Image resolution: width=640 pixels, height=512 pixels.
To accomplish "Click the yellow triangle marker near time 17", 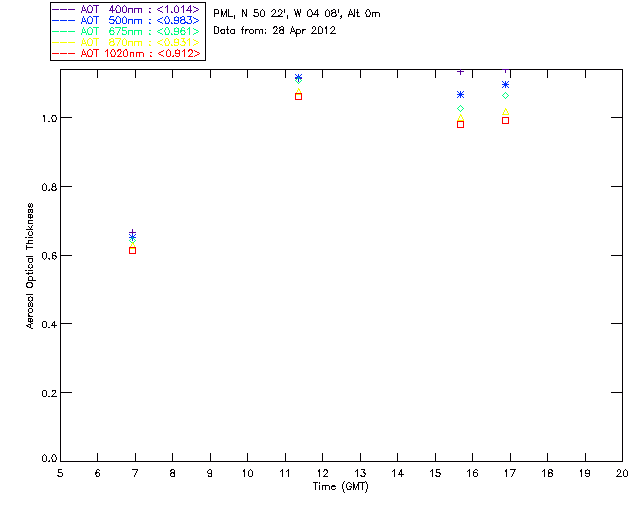I will (505, 112).
